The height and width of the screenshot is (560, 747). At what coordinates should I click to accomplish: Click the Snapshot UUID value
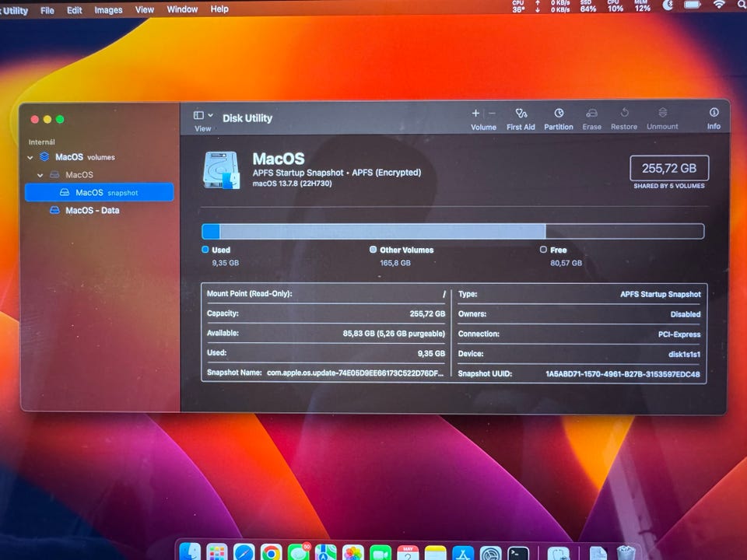pyautogui.click(x=622, y=374)
